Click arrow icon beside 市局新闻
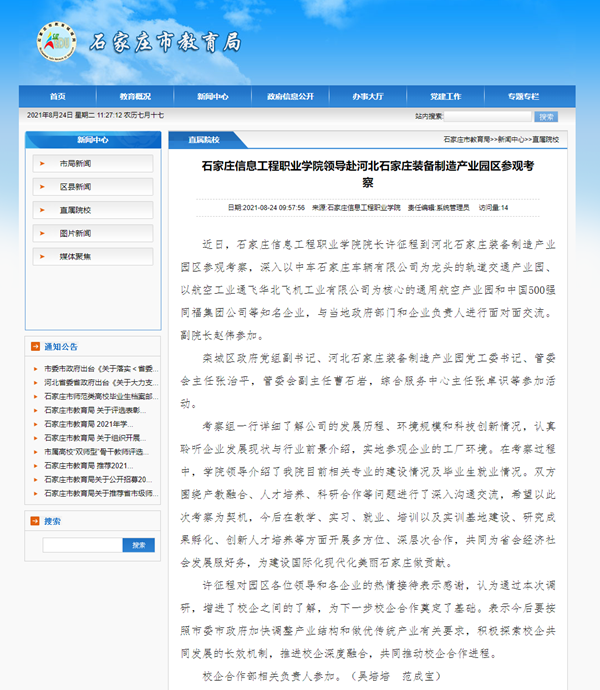The image size is (600, 690). pos(40,163)
